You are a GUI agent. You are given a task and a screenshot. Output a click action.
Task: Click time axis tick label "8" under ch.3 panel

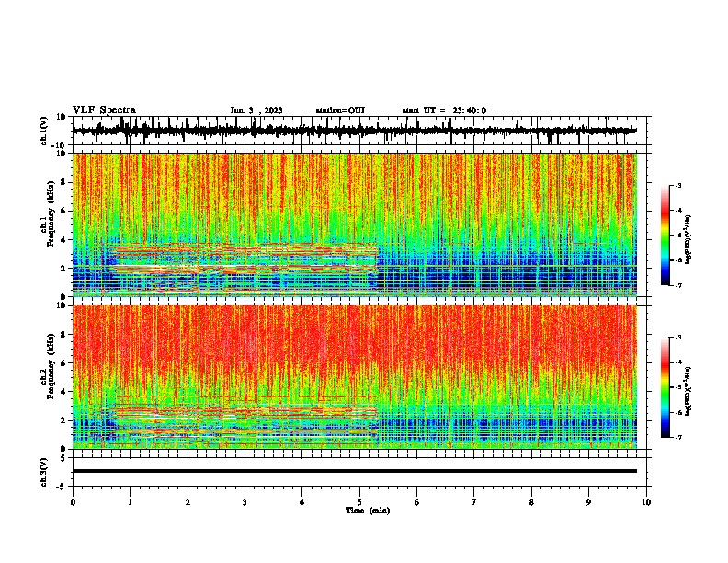click(531, 502)
